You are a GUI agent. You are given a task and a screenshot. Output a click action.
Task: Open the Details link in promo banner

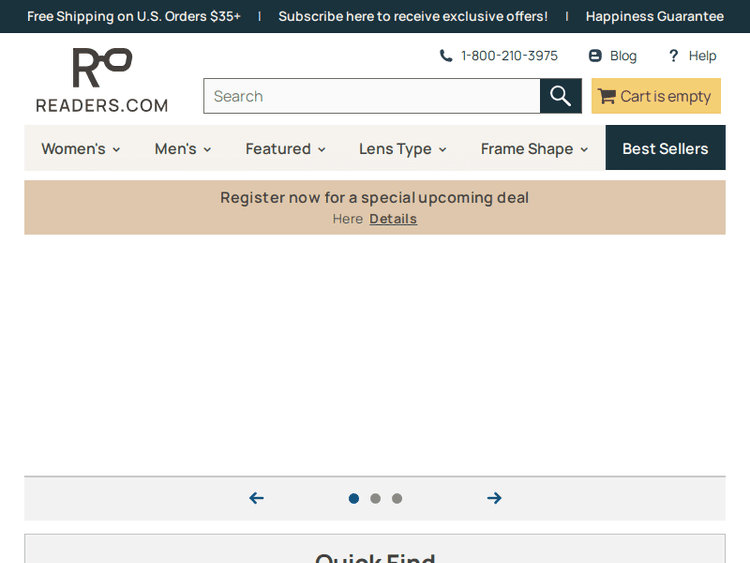393,219
